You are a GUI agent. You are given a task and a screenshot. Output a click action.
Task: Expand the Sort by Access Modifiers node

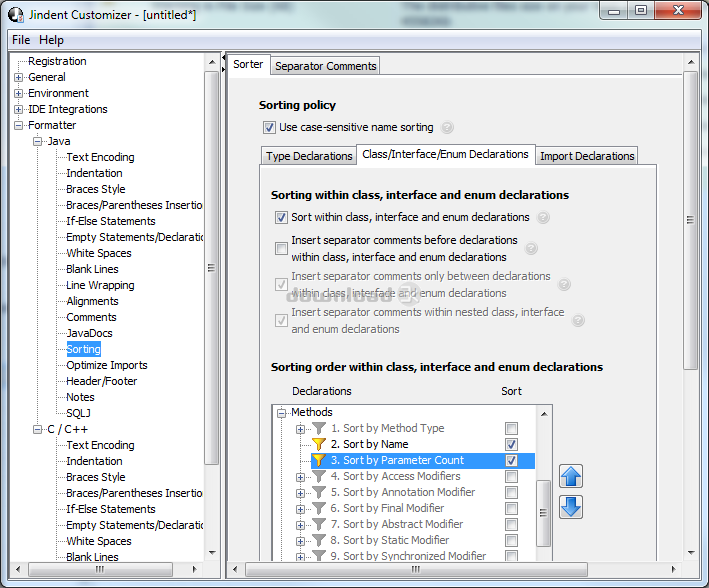(x=300, y=477)
